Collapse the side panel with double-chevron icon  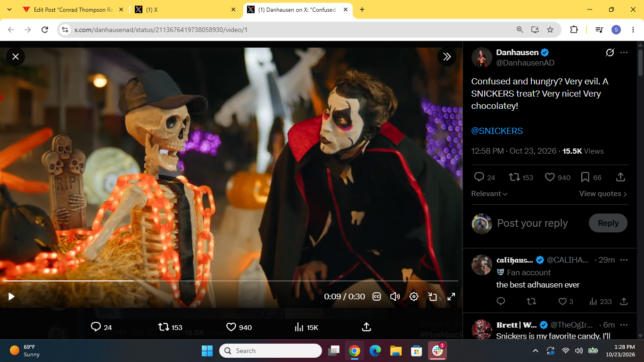tap(447, 57)
